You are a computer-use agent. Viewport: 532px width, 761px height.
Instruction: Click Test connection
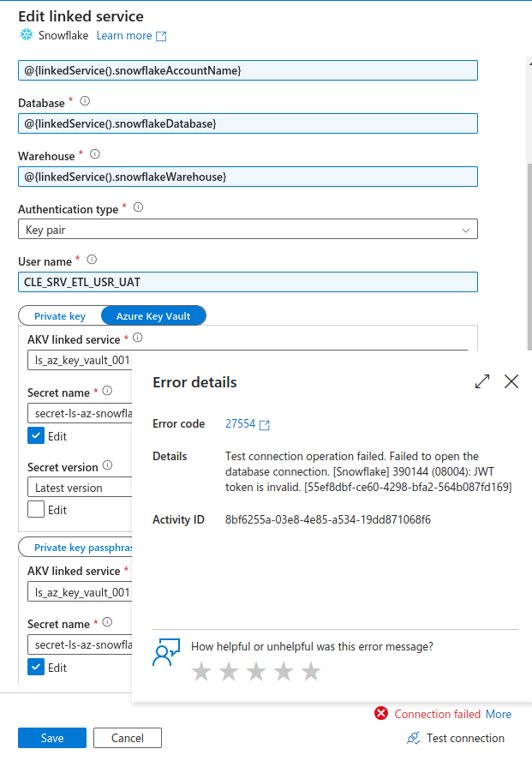[x=465, y=738]
